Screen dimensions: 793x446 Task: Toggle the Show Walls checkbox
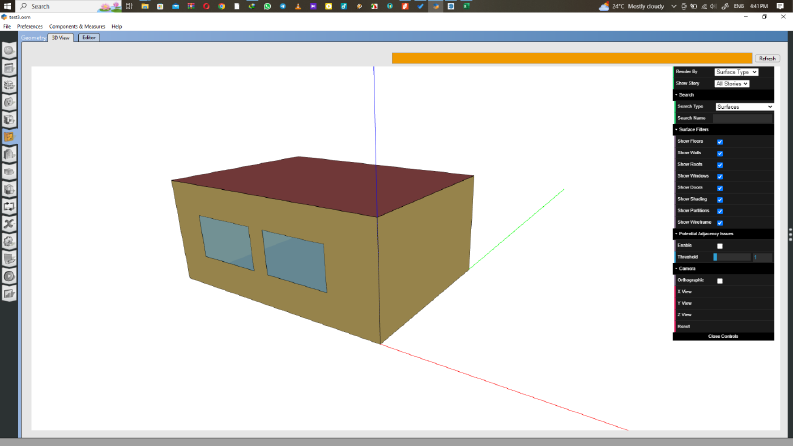pyautogui.click(x=720, y=153)
